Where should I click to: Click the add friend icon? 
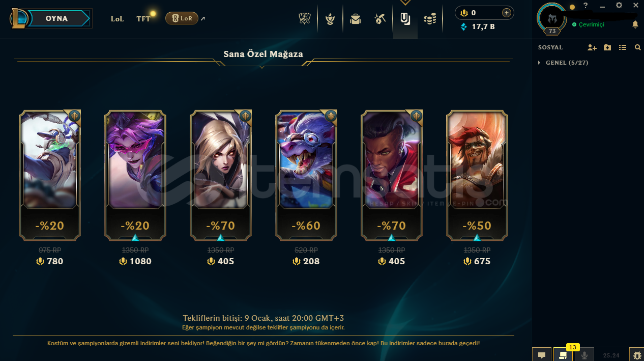[592, 47]
